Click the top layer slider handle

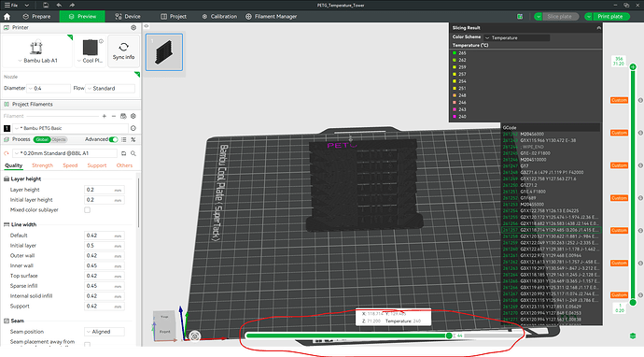tap(633, 66)
